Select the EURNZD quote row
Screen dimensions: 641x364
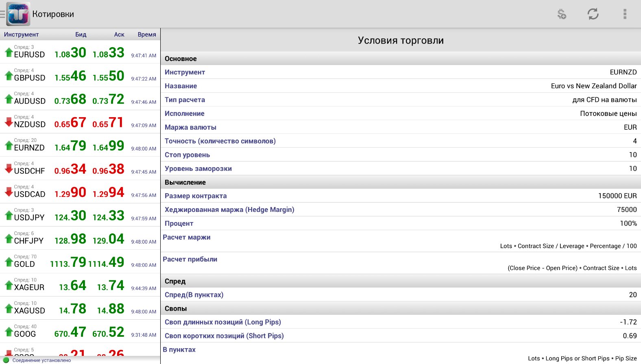tap(80, 146)
